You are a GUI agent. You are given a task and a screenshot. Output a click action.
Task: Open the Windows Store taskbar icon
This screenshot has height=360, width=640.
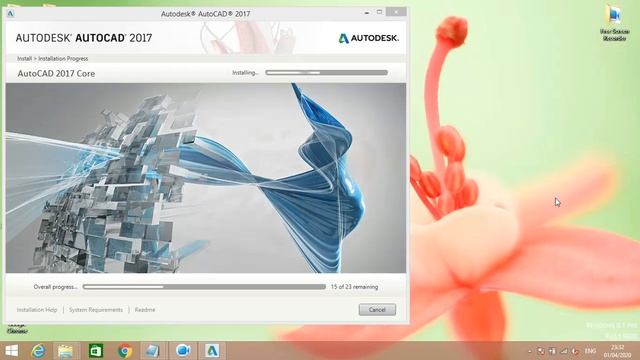96,351
